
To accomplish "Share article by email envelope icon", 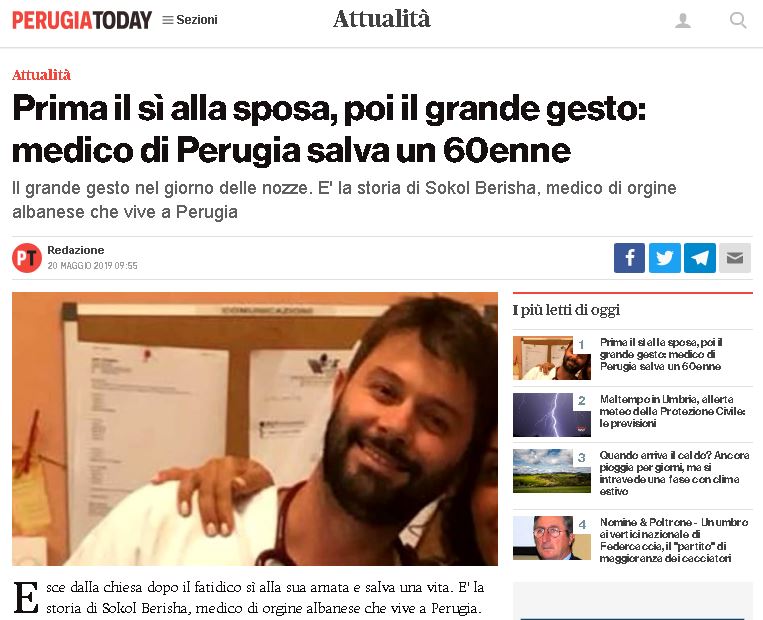I will 735,258.
